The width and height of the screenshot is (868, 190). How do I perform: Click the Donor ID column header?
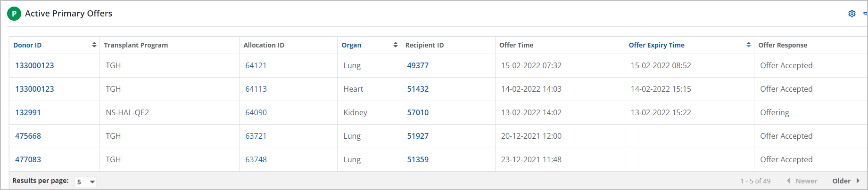click(27, 45)
